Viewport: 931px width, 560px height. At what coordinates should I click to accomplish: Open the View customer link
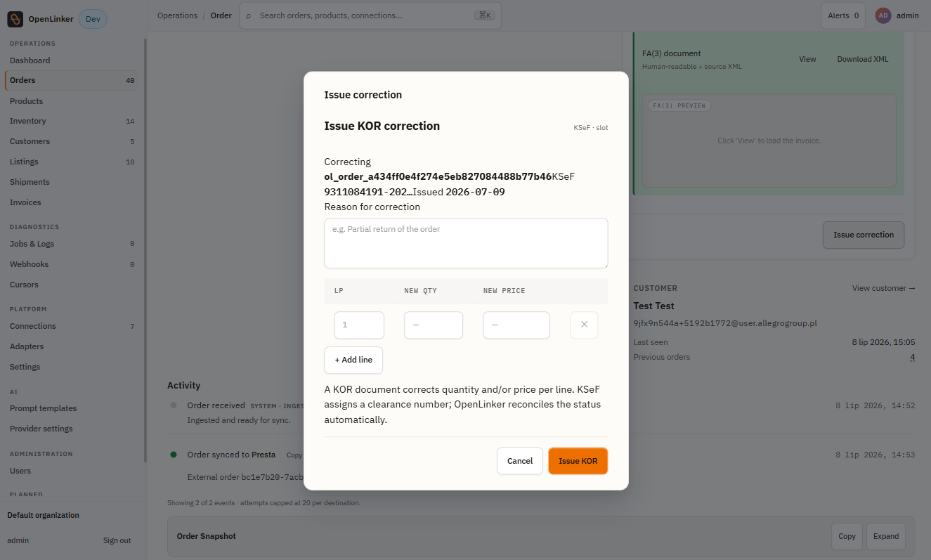[884, 288]
